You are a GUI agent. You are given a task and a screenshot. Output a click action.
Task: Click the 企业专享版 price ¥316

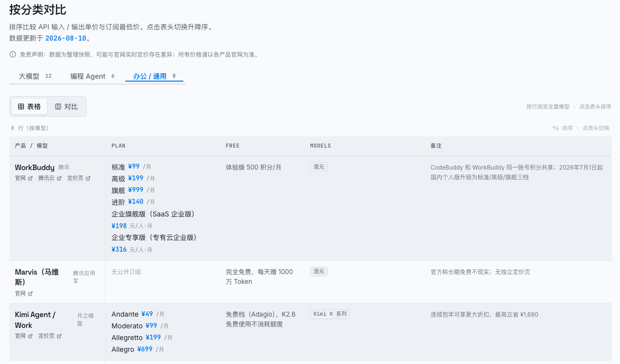119,249
